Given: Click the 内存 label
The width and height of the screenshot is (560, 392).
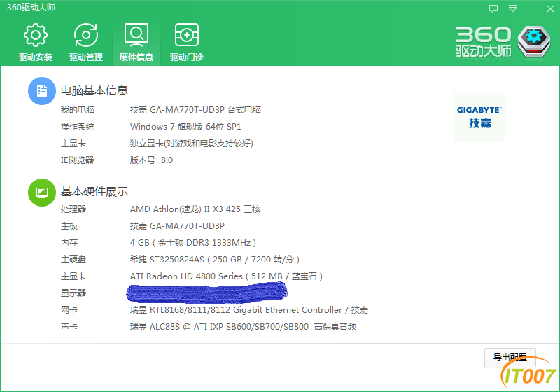Looking at the screenshot, I should [69, 243].
